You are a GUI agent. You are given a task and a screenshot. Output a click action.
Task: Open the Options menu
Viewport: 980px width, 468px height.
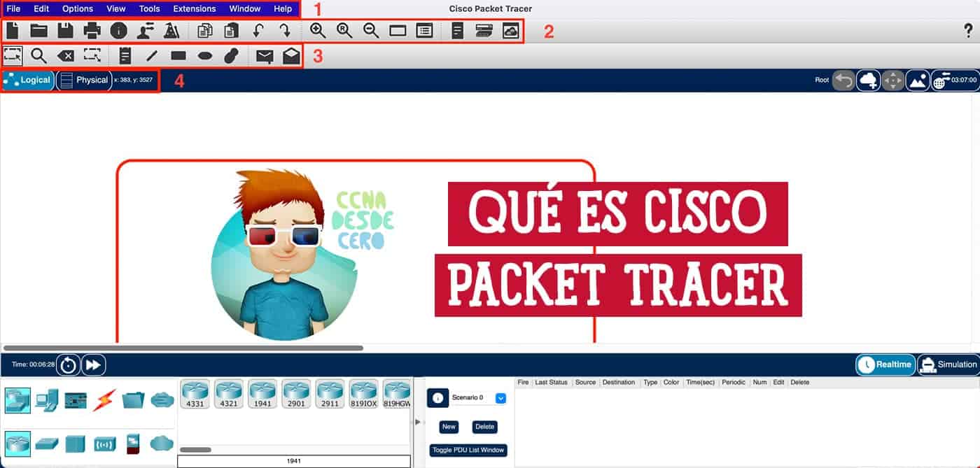coord(78,9)
